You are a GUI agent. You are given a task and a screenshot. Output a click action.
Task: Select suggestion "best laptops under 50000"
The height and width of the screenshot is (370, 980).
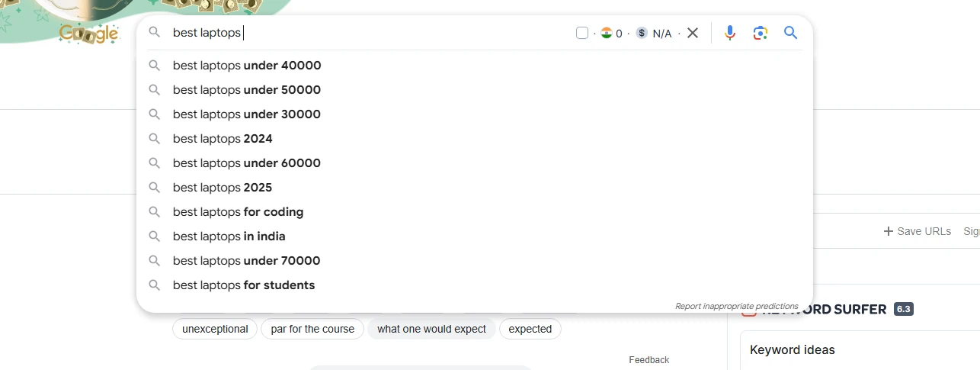tap(247, 90)
